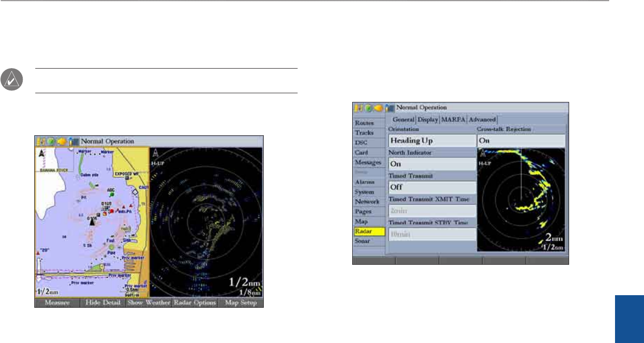The width and height of the screenshot is (644, 343).
Task: Toggle the Timed Transmit setting
Action: [x=432, y=187]
